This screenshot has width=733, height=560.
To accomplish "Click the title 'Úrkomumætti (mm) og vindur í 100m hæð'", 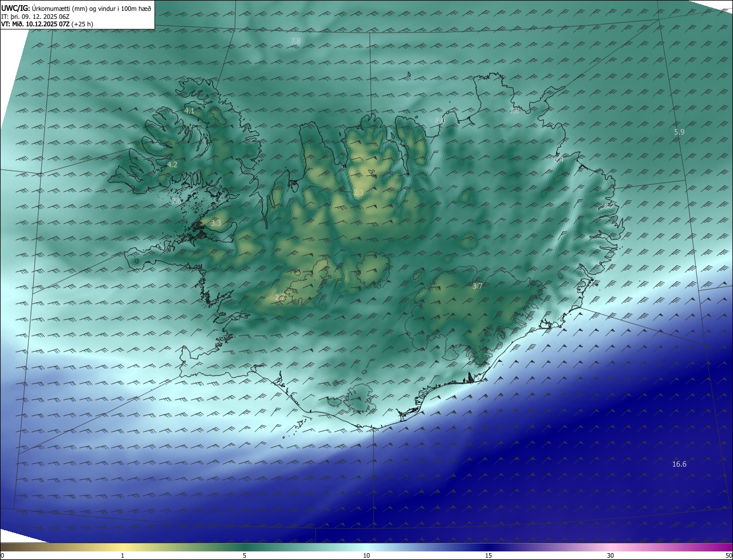I will pyautogui.click(x=92, y=7).
